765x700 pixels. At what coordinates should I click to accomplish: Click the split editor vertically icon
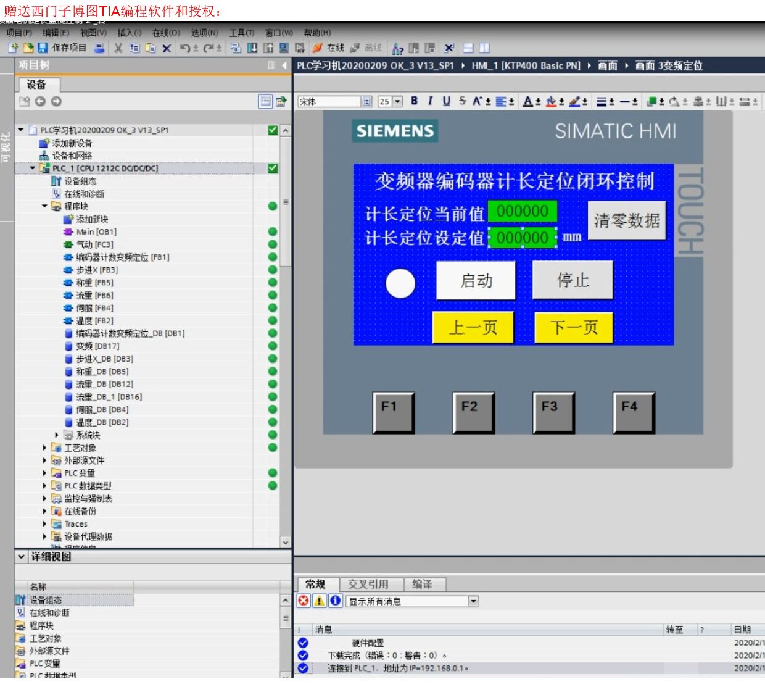point(484,48)
